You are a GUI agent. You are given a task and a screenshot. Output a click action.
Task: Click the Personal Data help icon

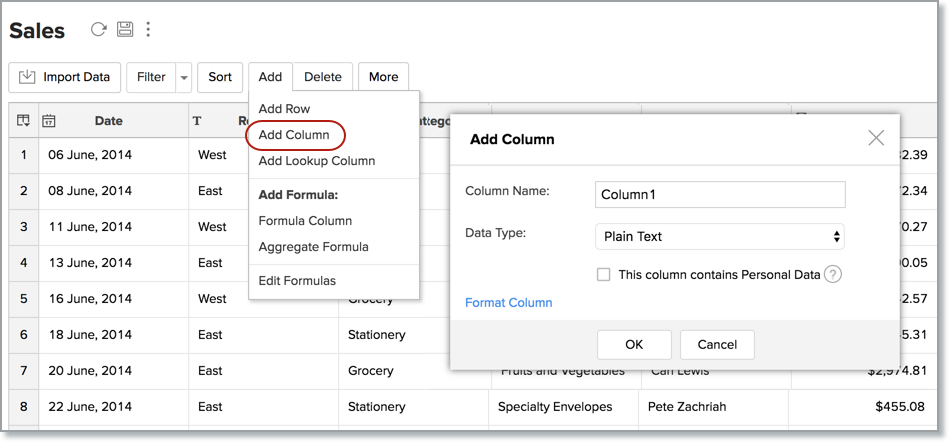pyautogui.click(x=832, y=274)
